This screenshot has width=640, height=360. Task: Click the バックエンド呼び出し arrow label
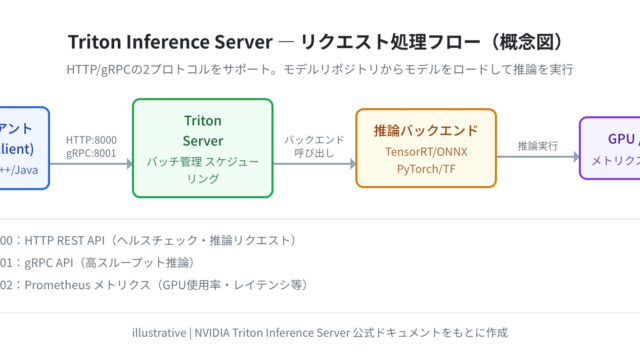click(314, 147)
